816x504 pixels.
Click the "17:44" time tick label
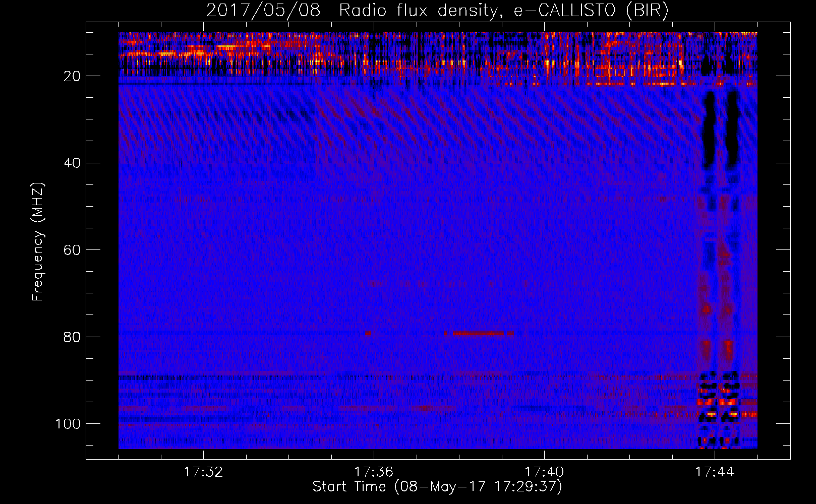[715, 472]
